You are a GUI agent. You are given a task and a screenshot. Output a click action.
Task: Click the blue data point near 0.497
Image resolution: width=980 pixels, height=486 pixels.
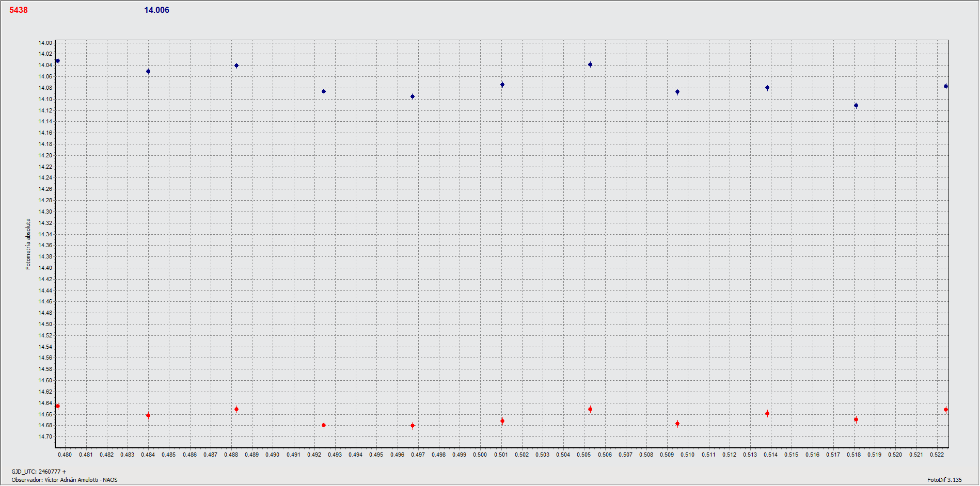[413, 96]
